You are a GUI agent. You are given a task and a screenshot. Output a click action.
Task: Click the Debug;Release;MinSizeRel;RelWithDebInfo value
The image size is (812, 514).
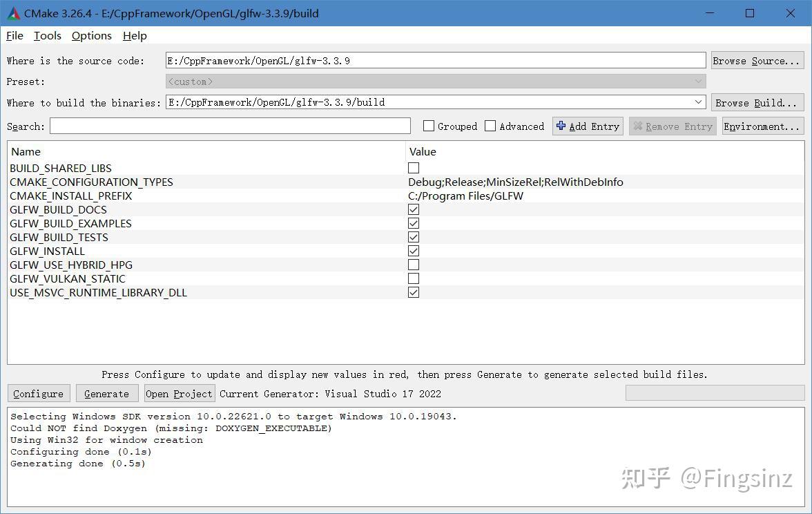515,182
